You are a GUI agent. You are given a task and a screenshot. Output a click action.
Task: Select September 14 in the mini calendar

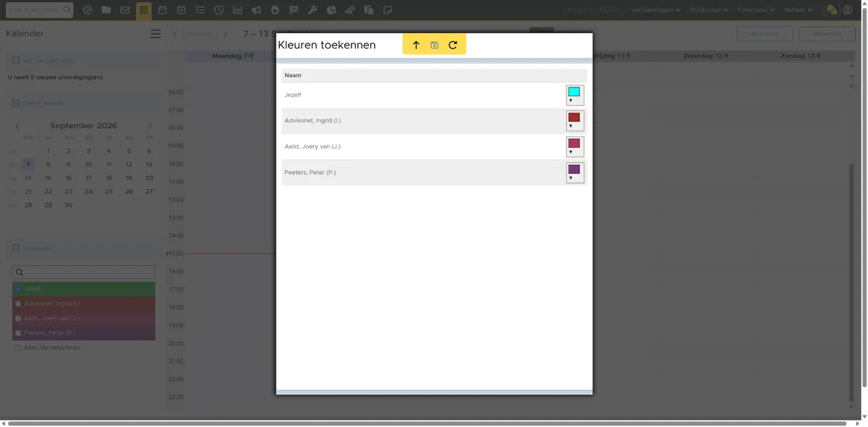point(28,178)
